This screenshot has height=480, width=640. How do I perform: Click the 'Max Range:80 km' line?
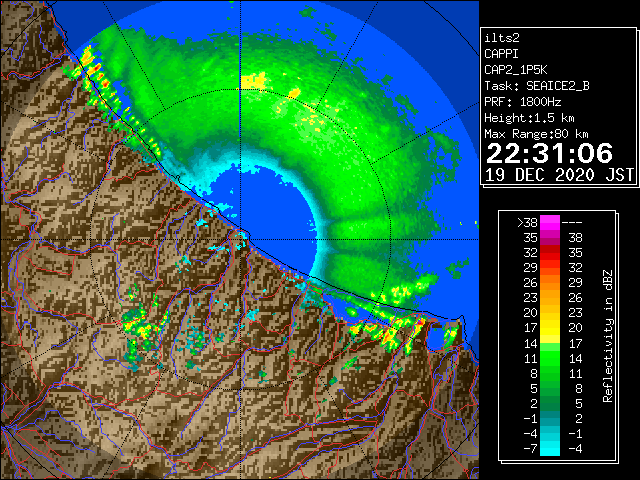point(536,134)
